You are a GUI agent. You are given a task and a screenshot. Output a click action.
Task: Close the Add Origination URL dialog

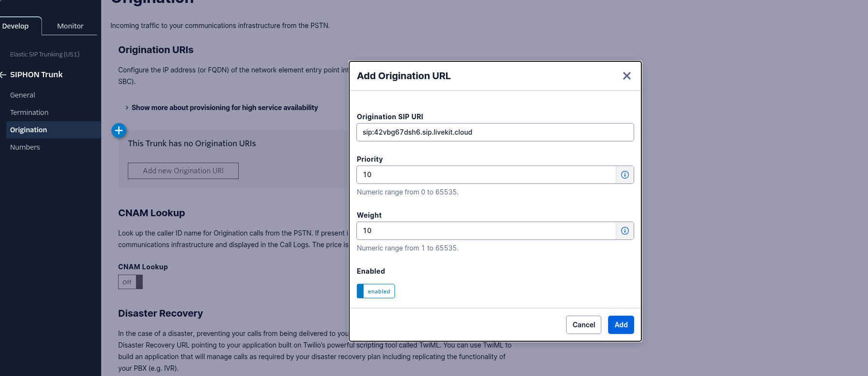(626, 76)
